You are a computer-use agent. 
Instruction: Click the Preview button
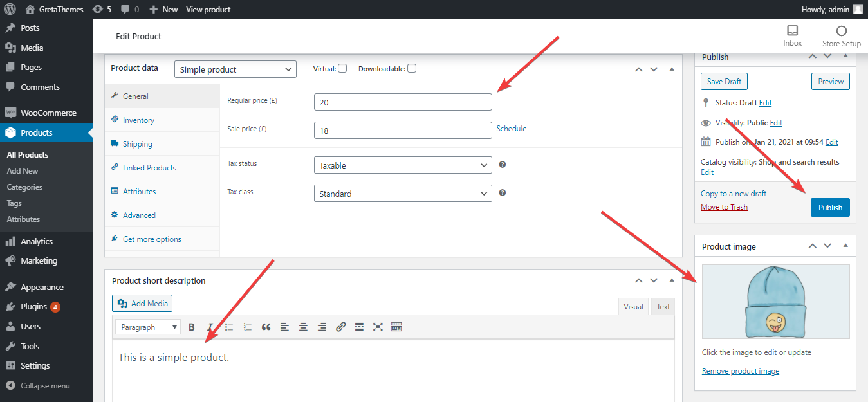click(x=831, y=82)
